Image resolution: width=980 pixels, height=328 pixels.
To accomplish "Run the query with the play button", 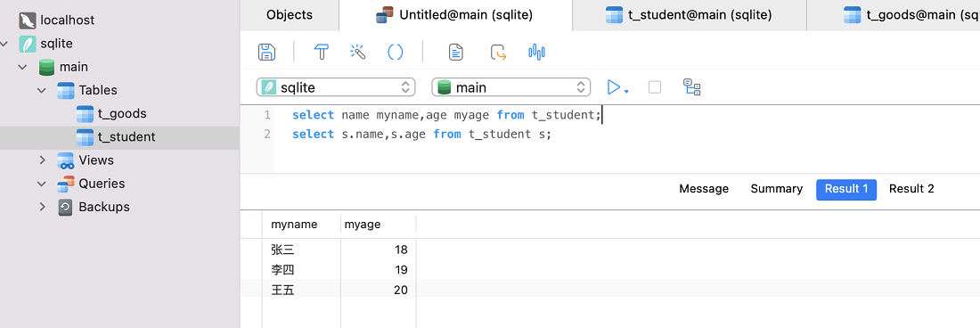I will 615,86.
